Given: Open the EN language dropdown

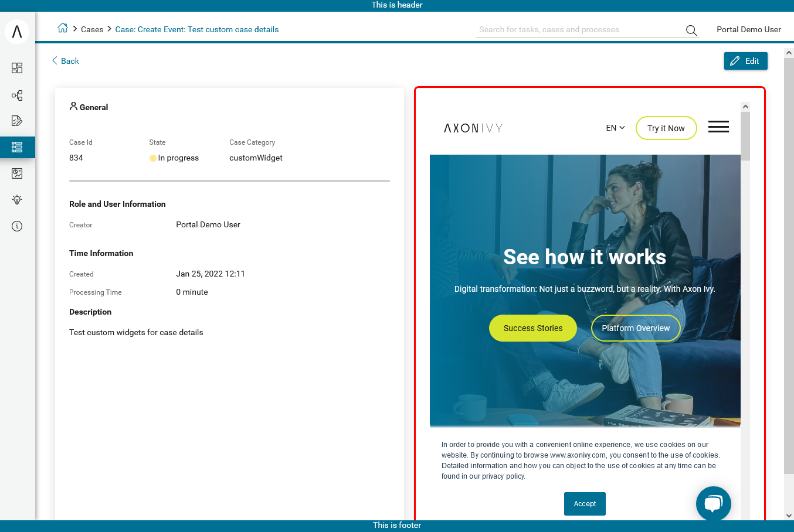Looking at the screenshot, I should click(616, 128).
